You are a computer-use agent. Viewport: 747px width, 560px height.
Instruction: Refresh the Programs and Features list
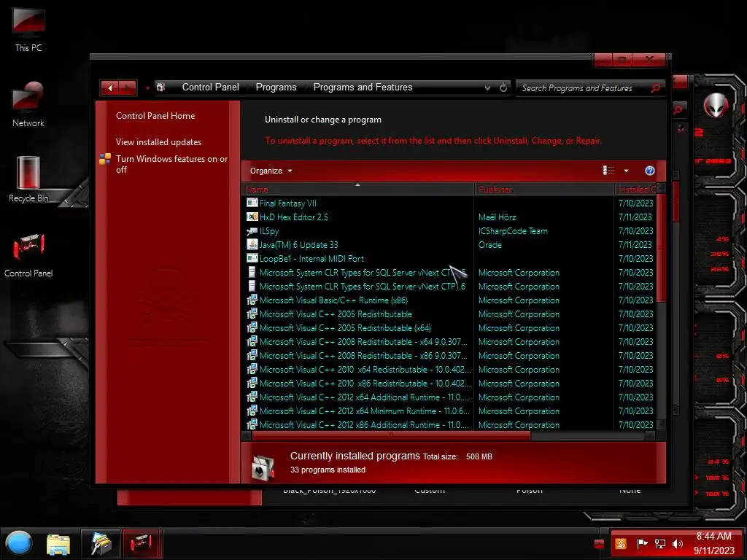coord(503,87)
